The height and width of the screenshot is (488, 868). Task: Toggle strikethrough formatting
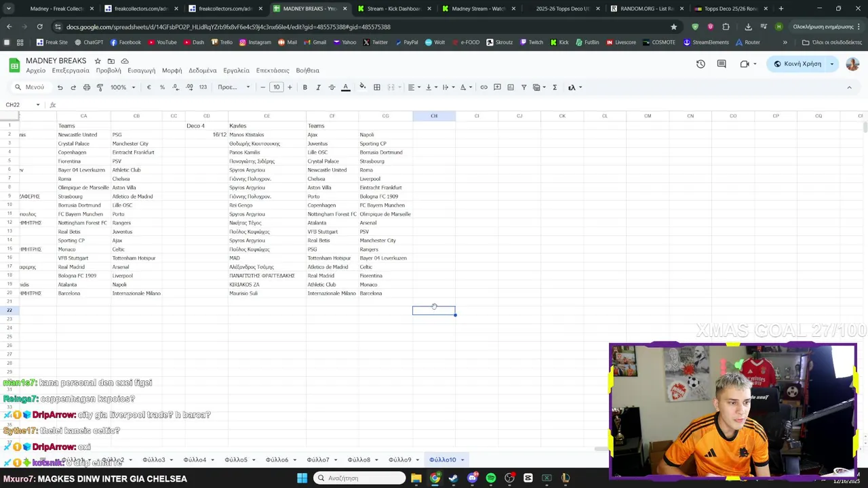click(x=332, y=87)
